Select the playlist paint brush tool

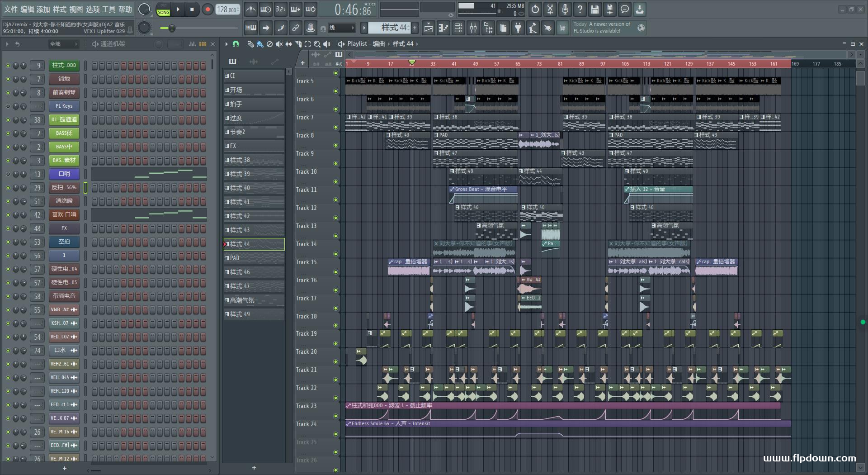pos(260,44)
